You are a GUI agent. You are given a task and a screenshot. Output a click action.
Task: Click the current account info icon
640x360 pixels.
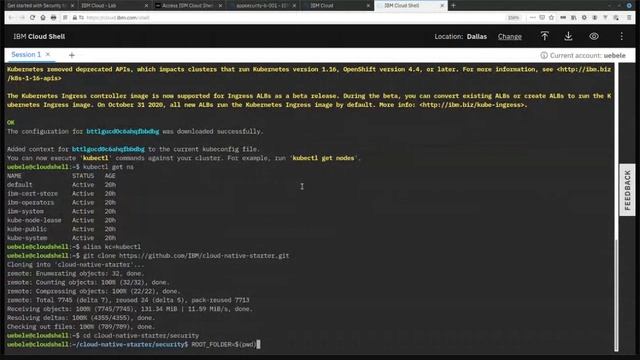(x=544, y=55)
